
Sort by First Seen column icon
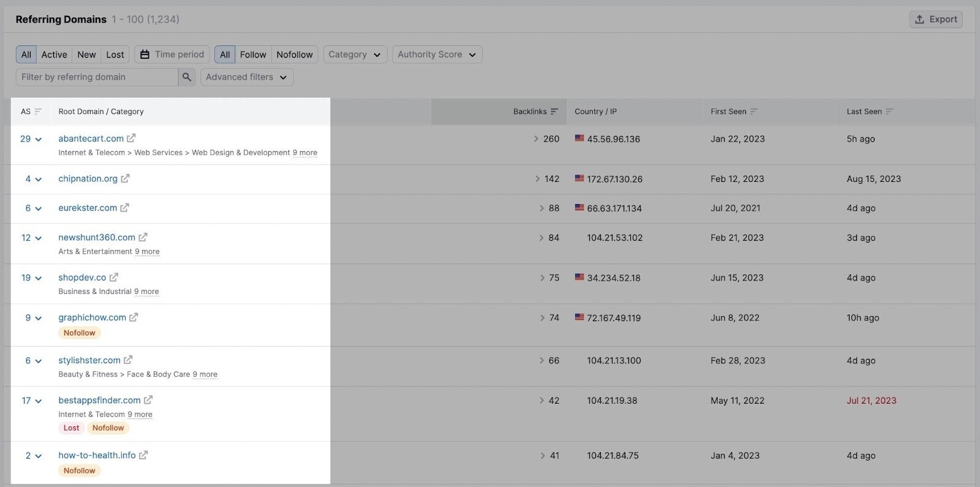[754, 111]
